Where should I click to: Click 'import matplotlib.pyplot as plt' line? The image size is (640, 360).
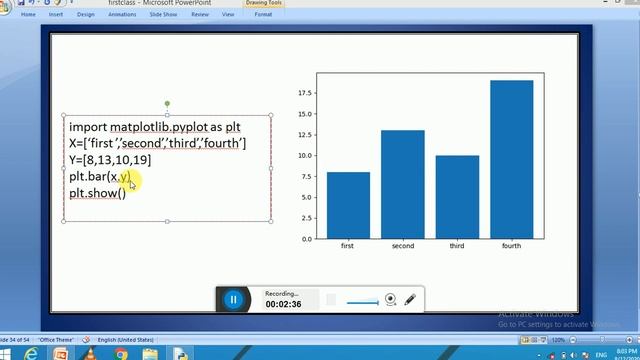[155, 127]
